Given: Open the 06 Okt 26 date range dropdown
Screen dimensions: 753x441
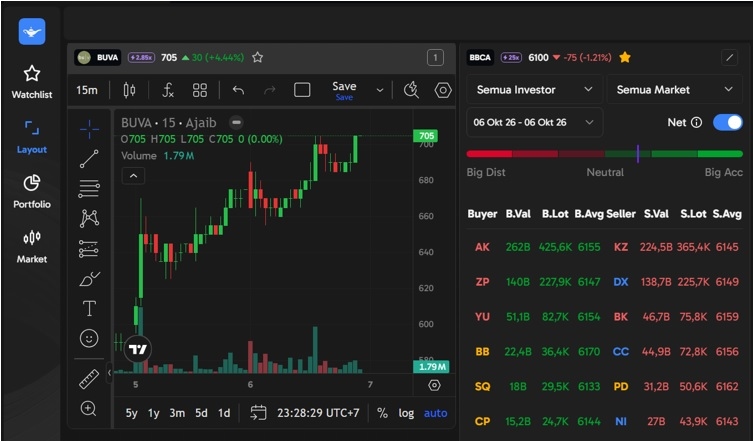Looking at the screenshot, I should pyautogui.click(x=534, y=122).
